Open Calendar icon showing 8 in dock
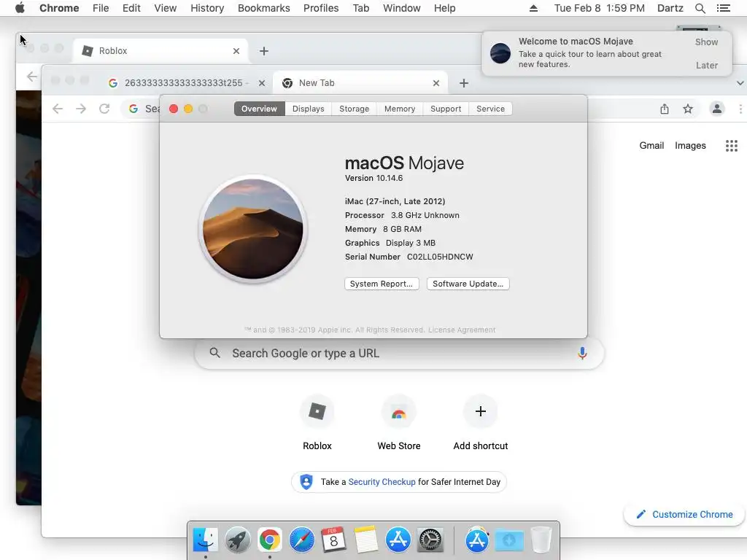Screen dimensions: 747x560 pyautogui.click(x=333, y=540)
